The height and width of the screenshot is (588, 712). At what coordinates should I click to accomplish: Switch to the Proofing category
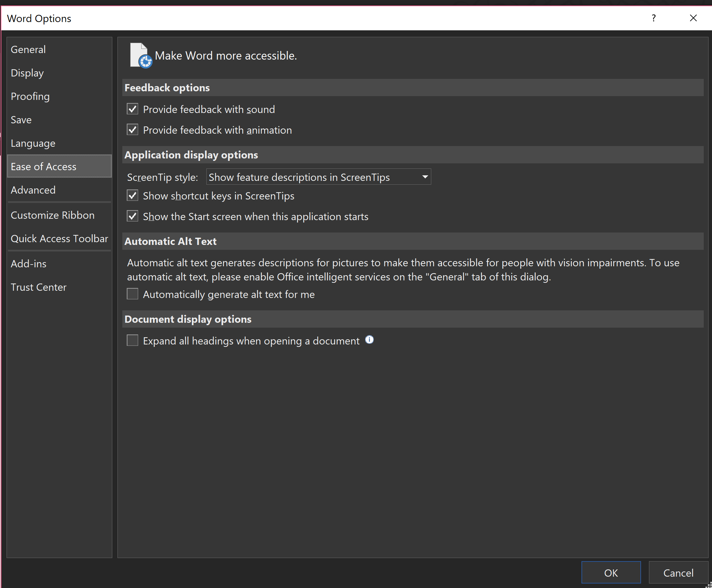[30, 96]
